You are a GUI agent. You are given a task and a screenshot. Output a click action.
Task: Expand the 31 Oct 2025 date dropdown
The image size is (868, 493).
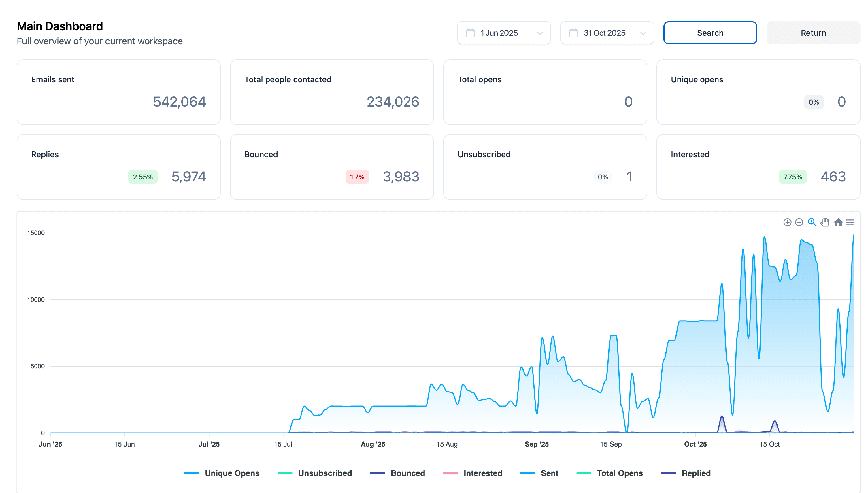(643, 33)
